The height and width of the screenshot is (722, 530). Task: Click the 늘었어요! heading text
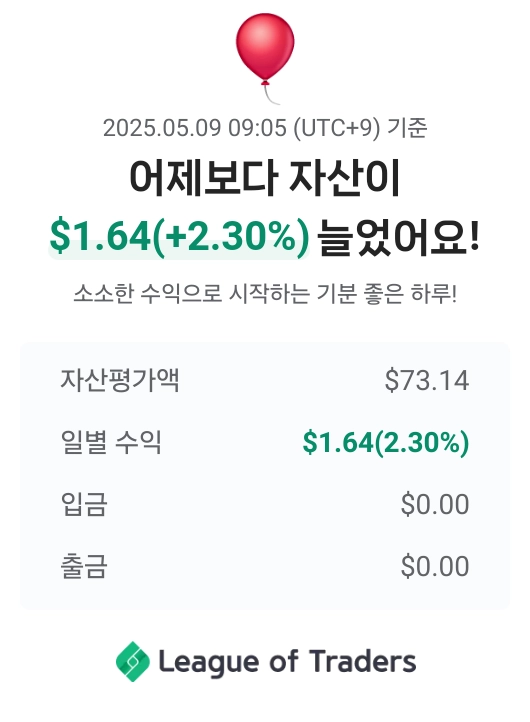coord(399,236)
